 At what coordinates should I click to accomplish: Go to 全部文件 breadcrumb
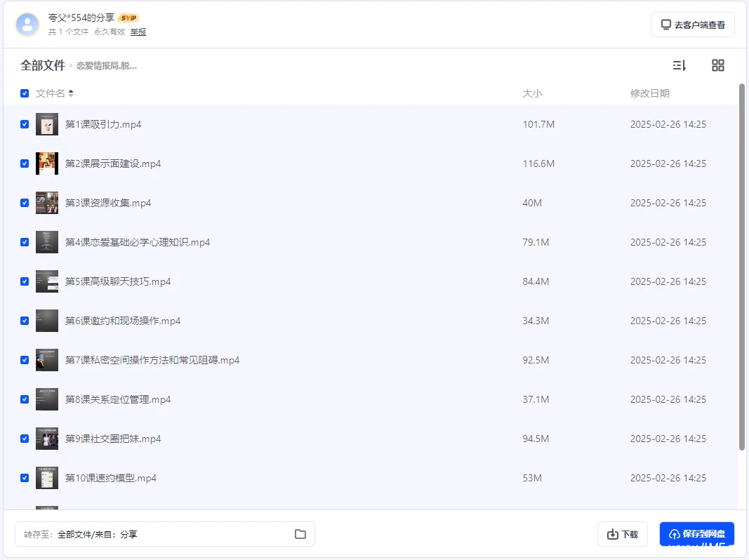[42, 65]
